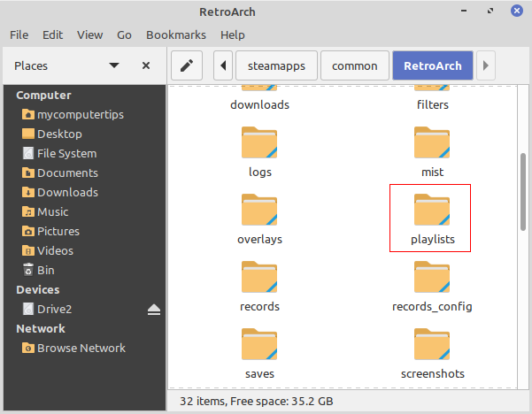
Task: Select the mist folder icon
Action: pyautogui.click(x=432, y=142)
